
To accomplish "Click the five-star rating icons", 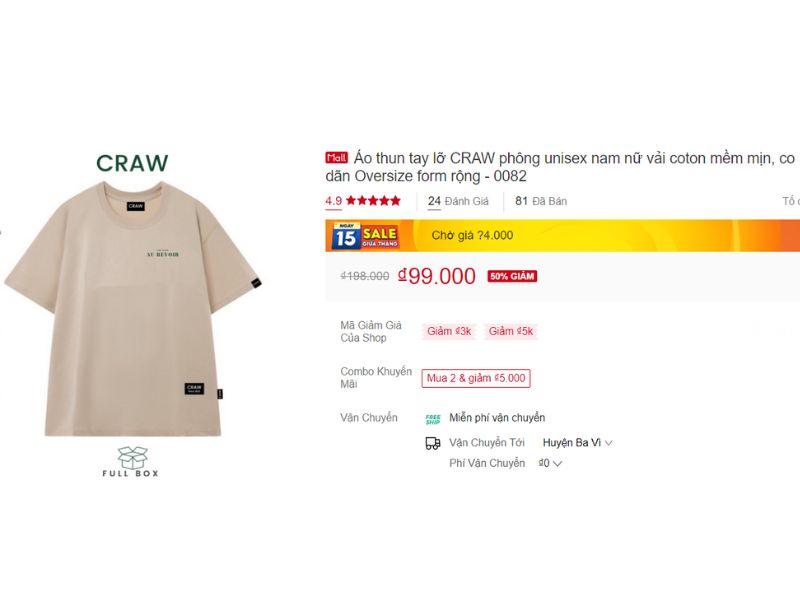I will (x=373, y=201).
